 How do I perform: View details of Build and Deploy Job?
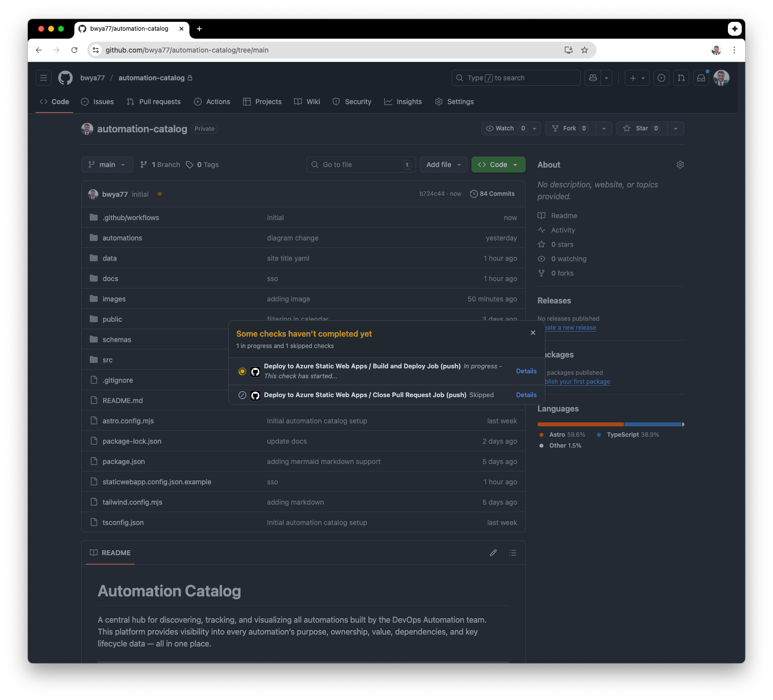(x=526, y=371)
